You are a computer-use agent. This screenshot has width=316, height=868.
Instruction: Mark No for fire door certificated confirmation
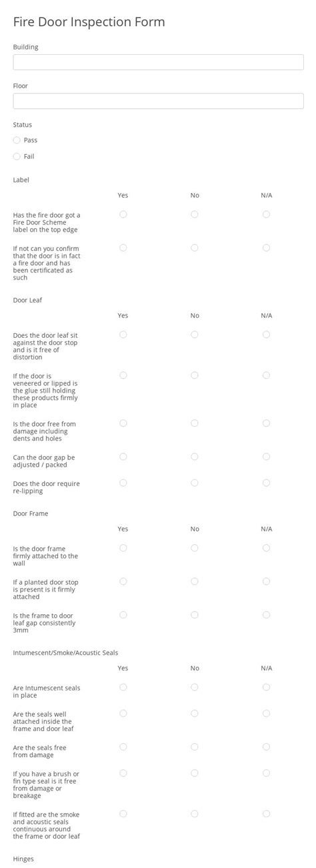[195, 248]
